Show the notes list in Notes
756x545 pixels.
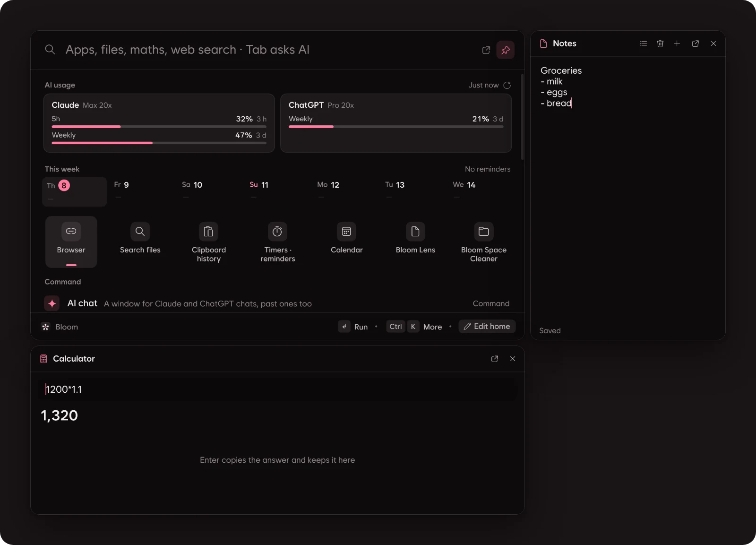point(643,43)
